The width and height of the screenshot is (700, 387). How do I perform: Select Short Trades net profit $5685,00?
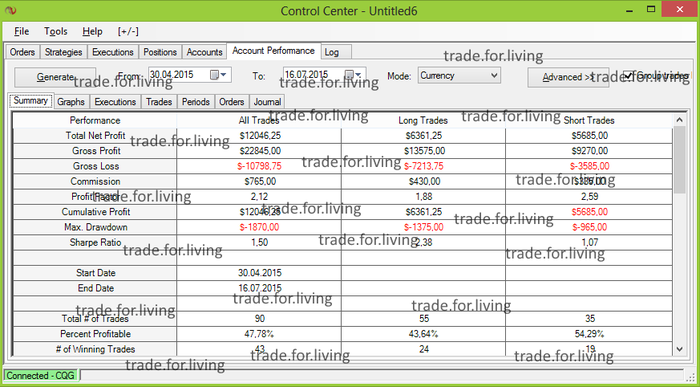point(589,136)
